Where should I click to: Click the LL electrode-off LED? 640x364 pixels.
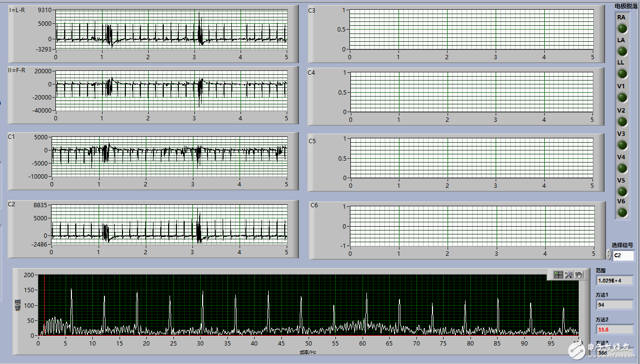tap(622, 74)
